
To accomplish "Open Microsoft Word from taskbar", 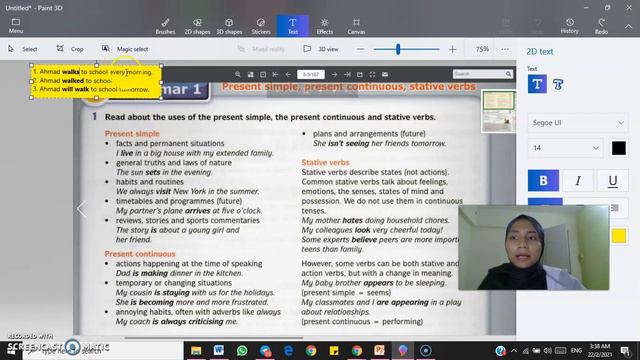I will click(219, 351).
